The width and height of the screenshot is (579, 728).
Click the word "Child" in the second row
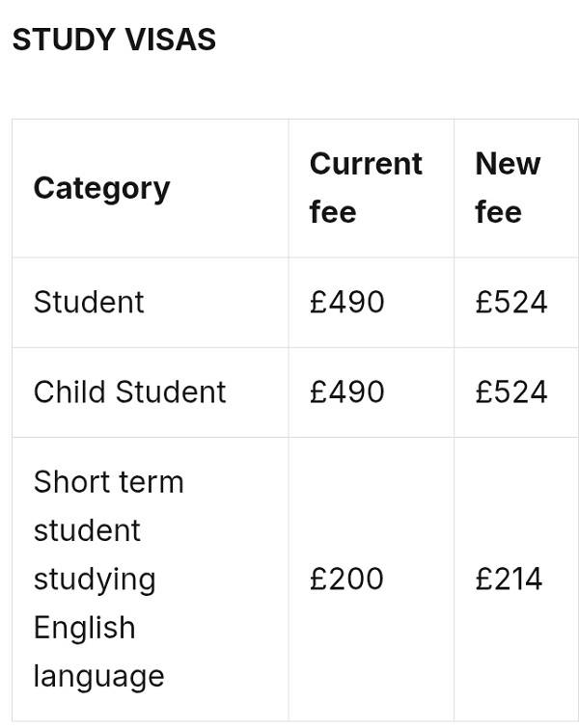(69, 391)
